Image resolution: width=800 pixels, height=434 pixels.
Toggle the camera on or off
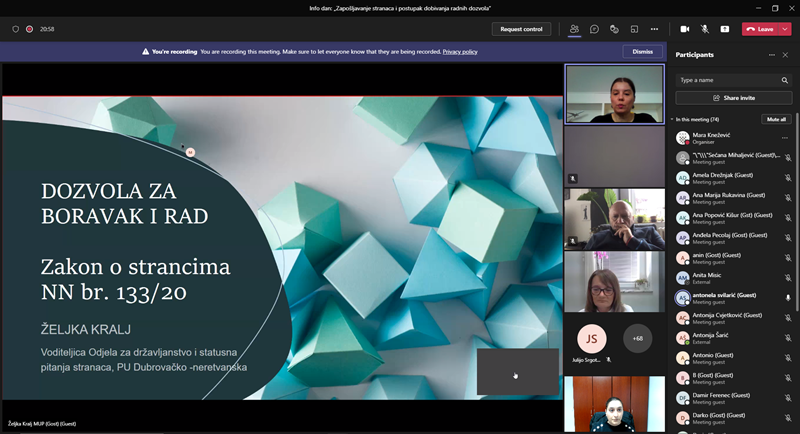(x=685, y=29)
